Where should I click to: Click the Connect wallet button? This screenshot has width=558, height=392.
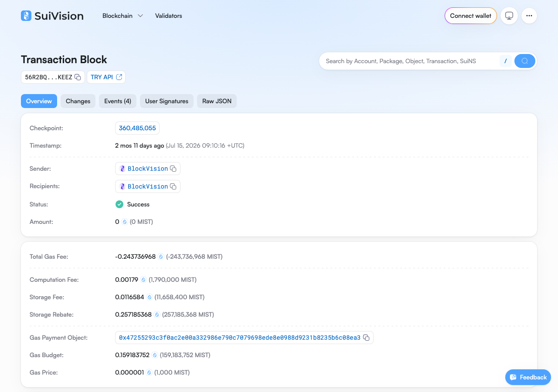[471, 16]
